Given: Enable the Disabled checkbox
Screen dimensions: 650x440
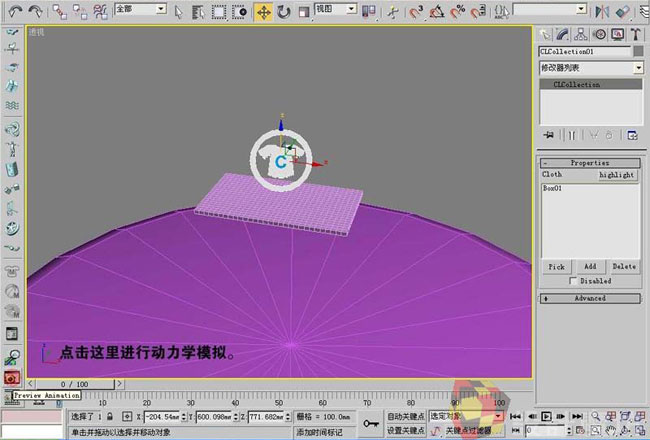Looking at the screenshot, I should tap(573, 281).
